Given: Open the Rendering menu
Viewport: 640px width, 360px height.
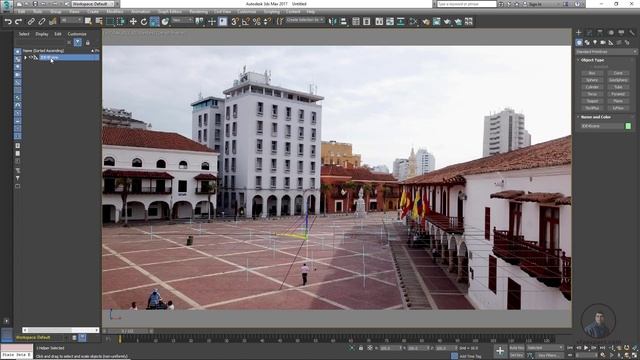Looking at the screenshot, I should (x=198, y=12).
